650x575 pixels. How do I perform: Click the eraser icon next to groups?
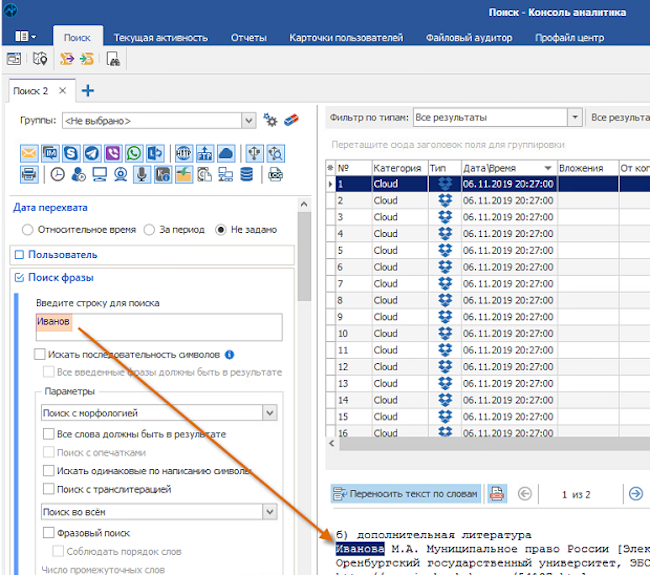pos(291,121)
